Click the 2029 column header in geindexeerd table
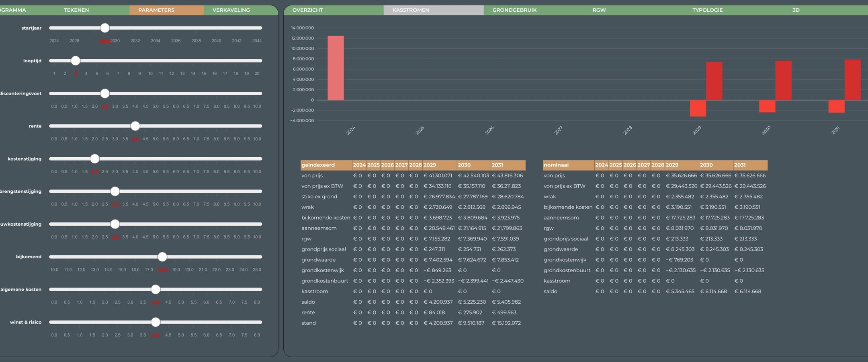This screenshot has width=868, height=362. coord(439,165)
